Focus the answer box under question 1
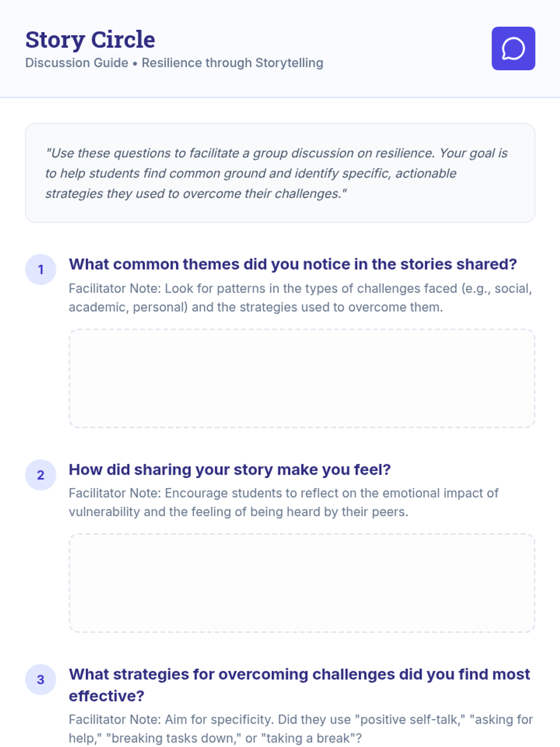560x747 pixels. [302, 378]
